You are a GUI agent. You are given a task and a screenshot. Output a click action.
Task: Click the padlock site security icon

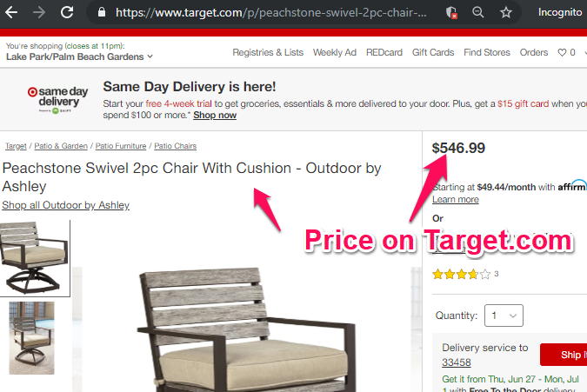click(102, 12)
